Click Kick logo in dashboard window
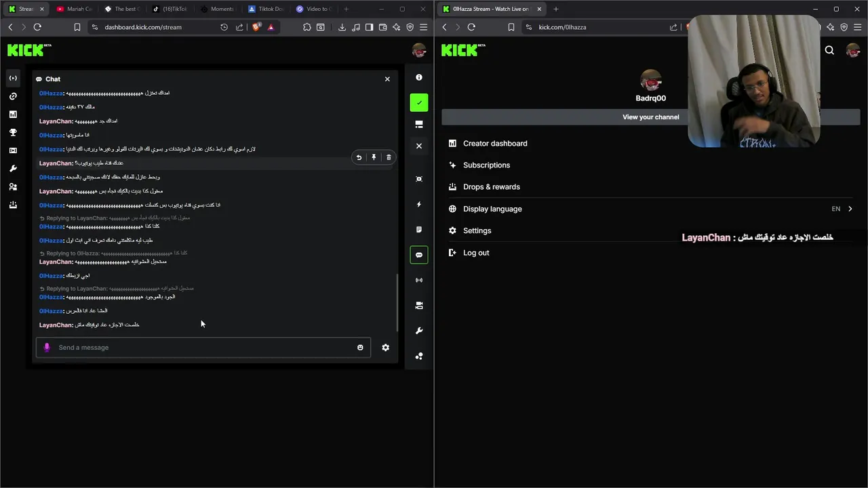The height and width of the screenshot is (488, 868). 29,50
